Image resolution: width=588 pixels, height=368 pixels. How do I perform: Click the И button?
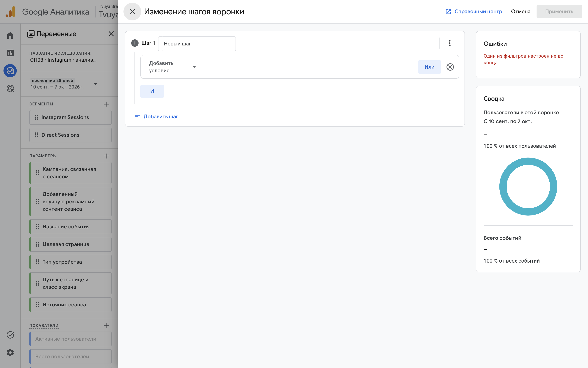click(152, 91)
